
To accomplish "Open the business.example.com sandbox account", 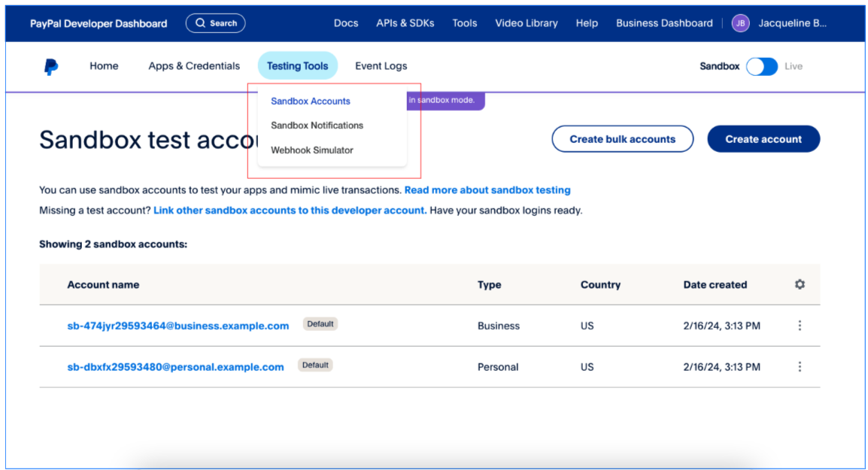I will [x=178, y=326].
